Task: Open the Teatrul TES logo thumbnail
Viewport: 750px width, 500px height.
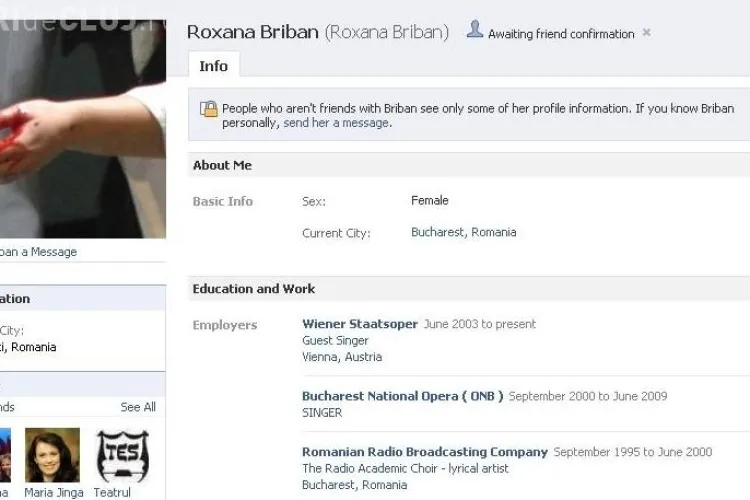Action: pyautogui.click(x=122, y=455)
